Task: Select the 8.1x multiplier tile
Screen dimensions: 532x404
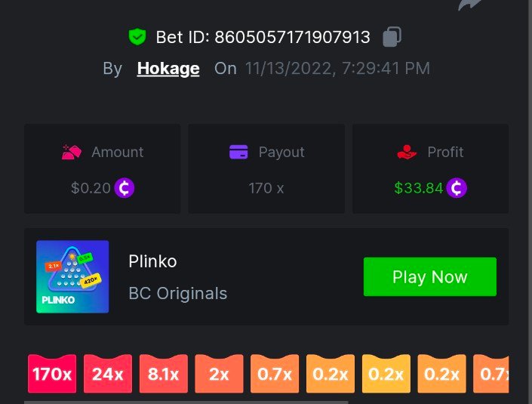Action: click(163, 374)
